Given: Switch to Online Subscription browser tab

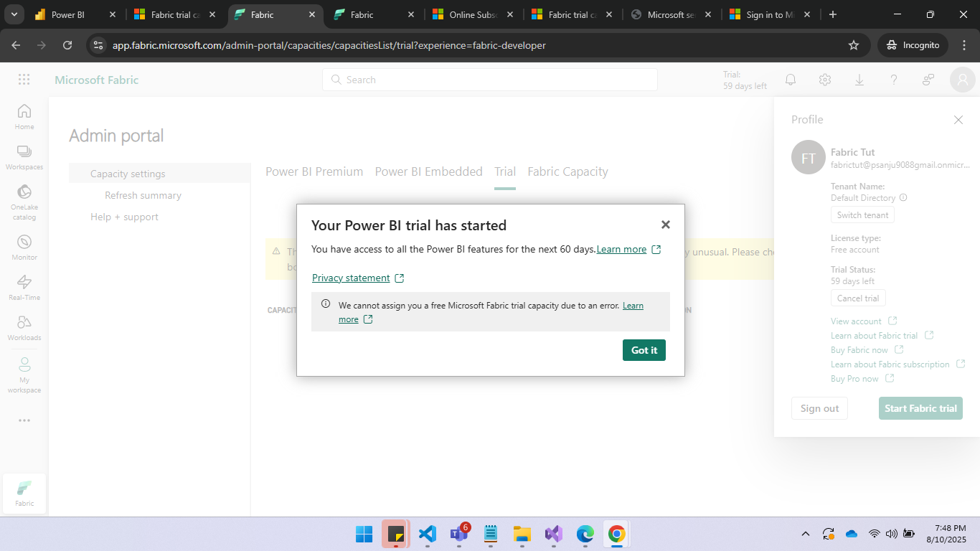Looking at the screenshot, I should [473, 14].
